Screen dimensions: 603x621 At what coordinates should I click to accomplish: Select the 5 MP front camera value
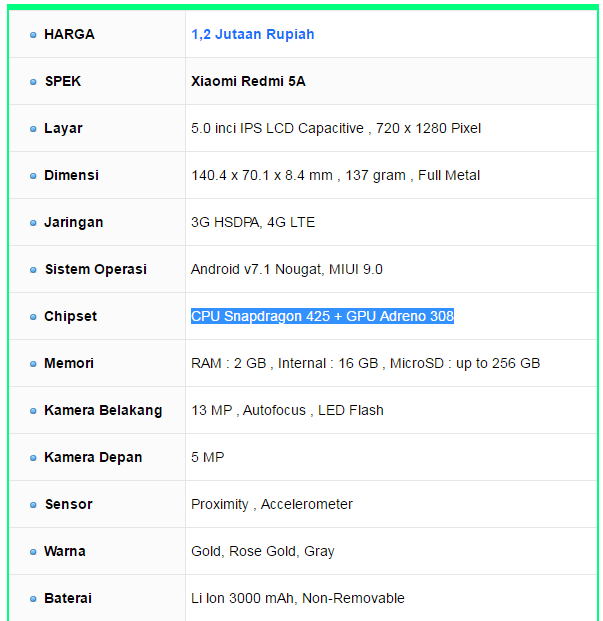click(207, 457)
